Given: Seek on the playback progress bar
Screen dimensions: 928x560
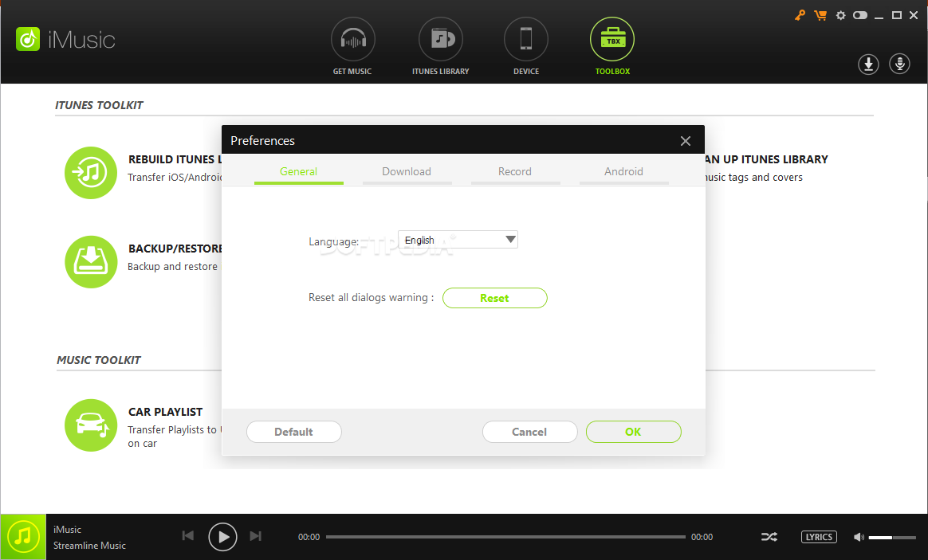Looking at the screenshot, I should click(505, 537).
